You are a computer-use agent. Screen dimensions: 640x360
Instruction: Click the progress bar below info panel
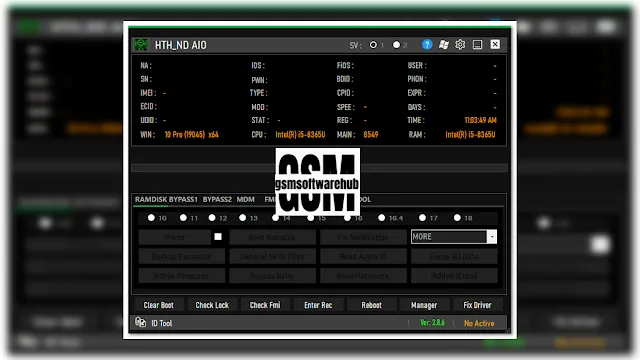[x=320, y=167]
